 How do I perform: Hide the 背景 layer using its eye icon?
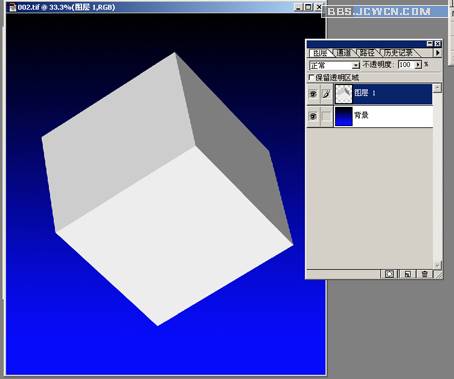[313, 116]
